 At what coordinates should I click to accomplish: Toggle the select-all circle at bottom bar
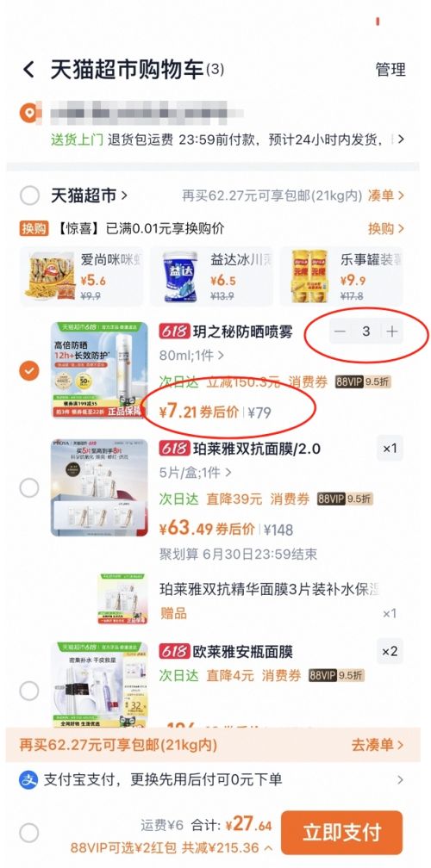(28, 833)
